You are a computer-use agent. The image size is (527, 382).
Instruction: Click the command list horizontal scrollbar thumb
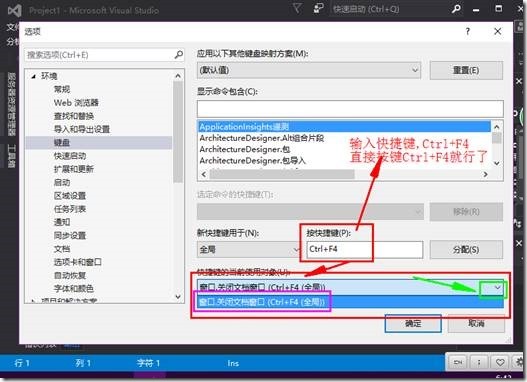click(x=282, y=174)
